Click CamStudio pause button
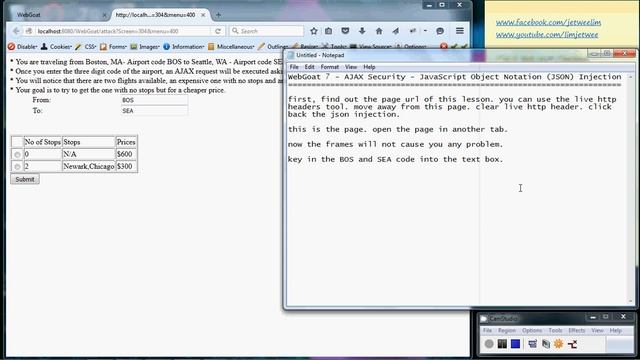This screenshot has width=640, height=360. click(502, 344)
